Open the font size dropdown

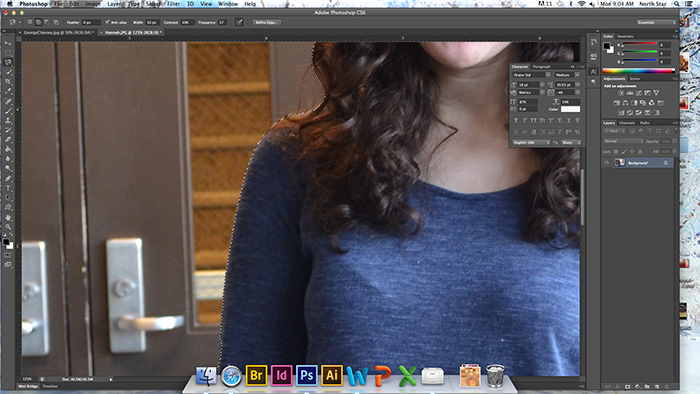pos(542,84)
